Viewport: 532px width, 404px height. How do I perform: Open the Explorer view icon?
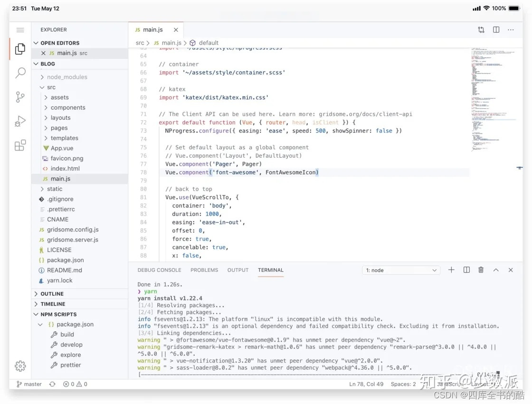(20, 49)
